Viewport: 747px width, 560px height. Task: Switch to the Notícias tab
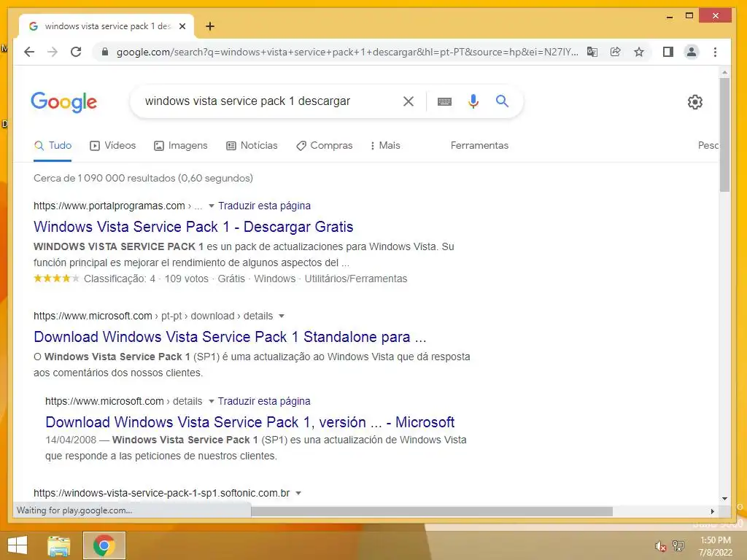click(x=252, y=145)
